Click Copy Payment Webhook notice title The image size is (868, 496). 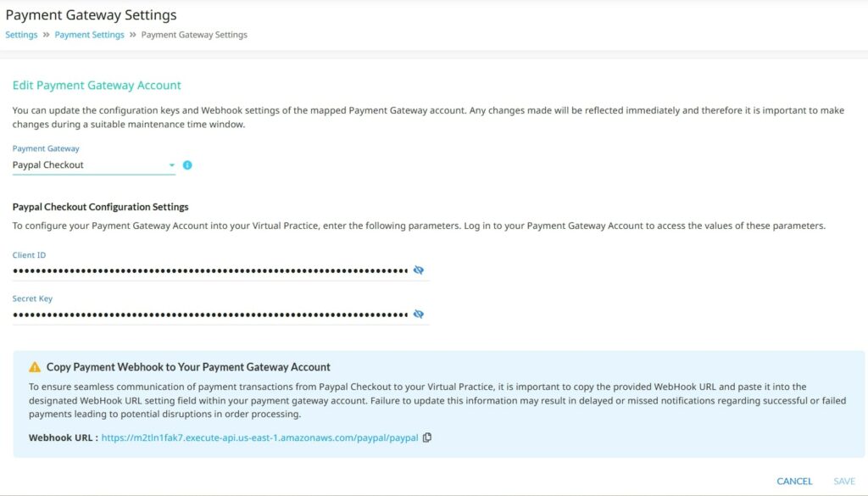[188, 367]
